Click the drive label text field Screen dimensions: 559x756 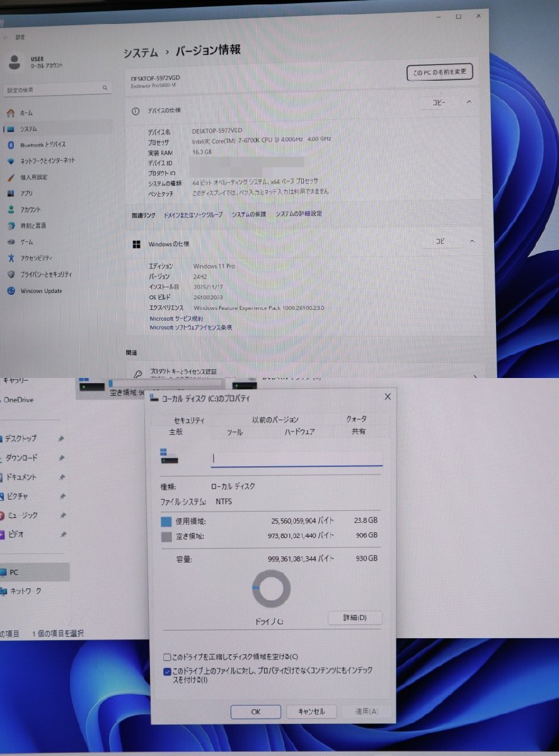(296, 459)
